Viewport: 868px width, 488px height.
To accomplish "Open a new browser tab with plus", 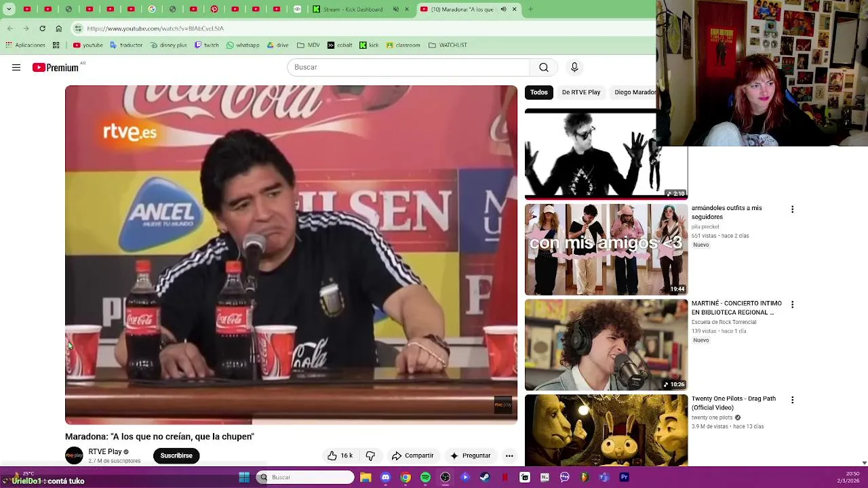I will point(530,9).
